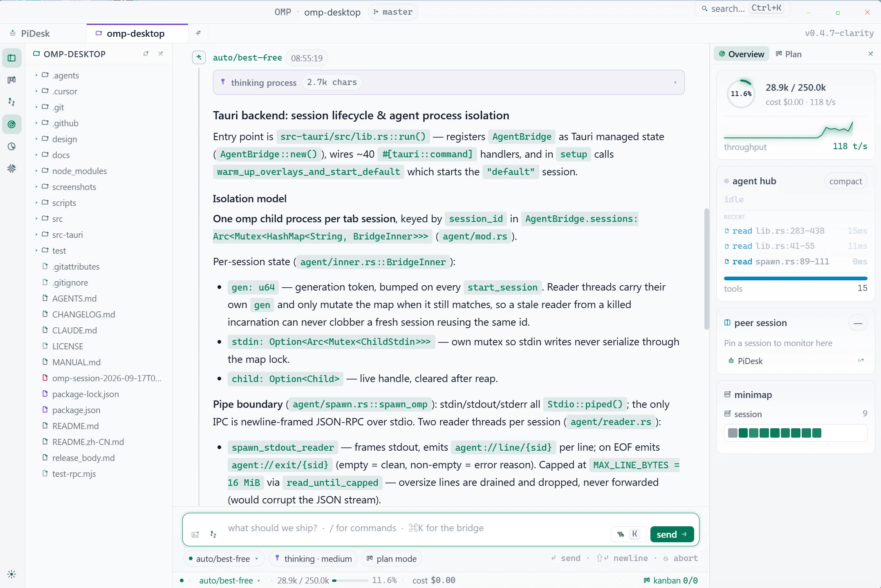Image resolution: width=881 pixels, height=588 pixels.
Task: Open the kanban board sidebar icon
Action: [x=12, y=80]
